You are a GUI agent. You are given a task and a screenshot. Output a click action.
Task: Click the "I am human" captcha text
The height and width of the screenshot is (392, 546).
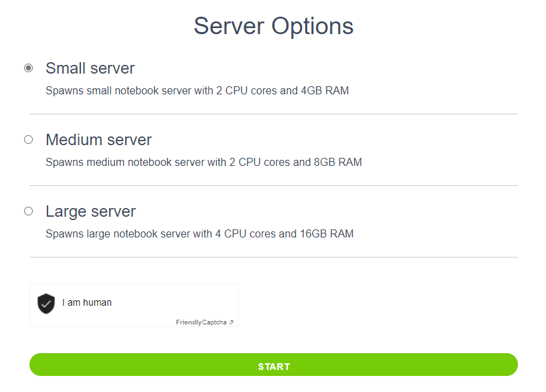click(87, 303)
